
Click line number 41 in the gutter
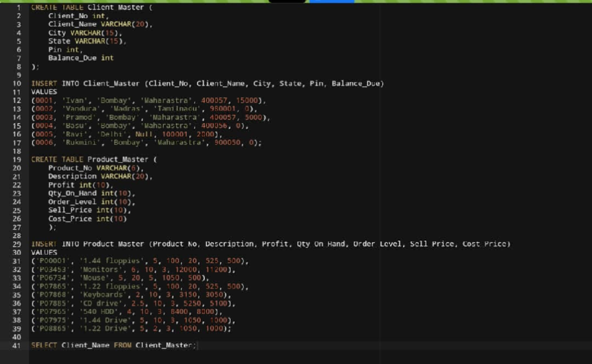point(16,345)
